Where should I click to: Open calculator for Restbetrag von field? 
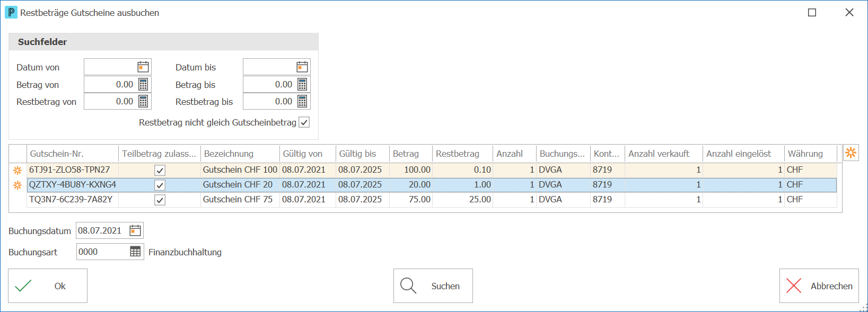click(143, 101)
